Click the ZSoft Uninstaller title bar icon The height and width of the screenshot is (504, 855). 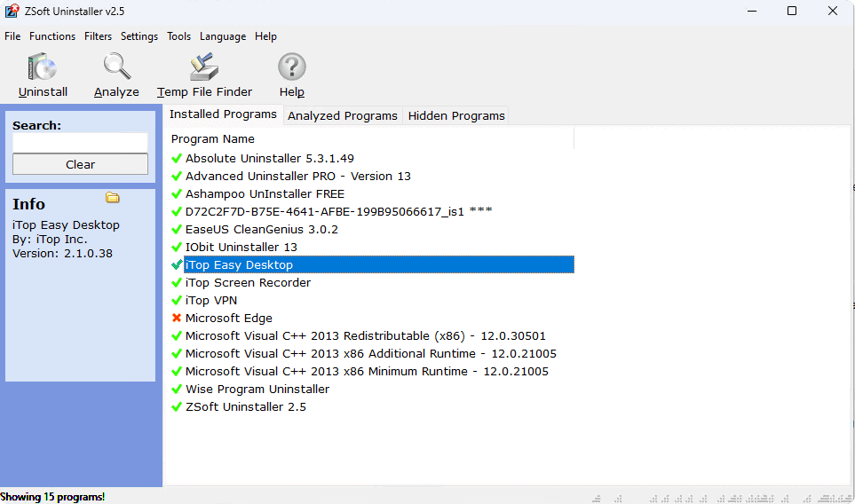pos(12,11)
